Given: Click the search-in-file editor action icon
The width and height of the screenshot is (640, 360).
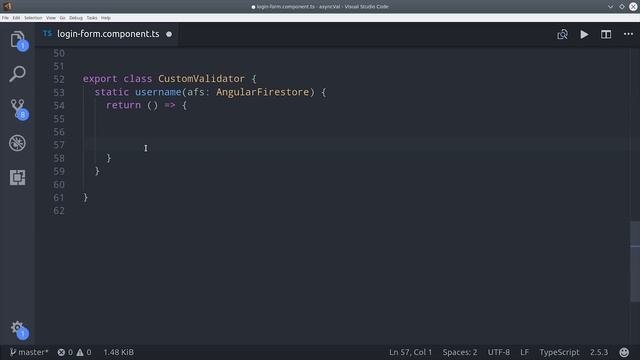Looking at the screenshot, I should tap(562, 34).
